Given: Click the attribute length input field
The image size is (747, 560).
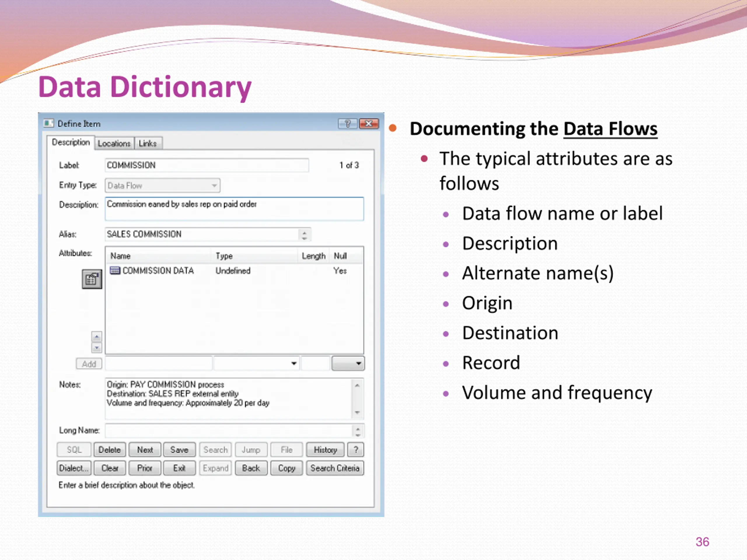Looking at the screenshot, I should (315, 363).
